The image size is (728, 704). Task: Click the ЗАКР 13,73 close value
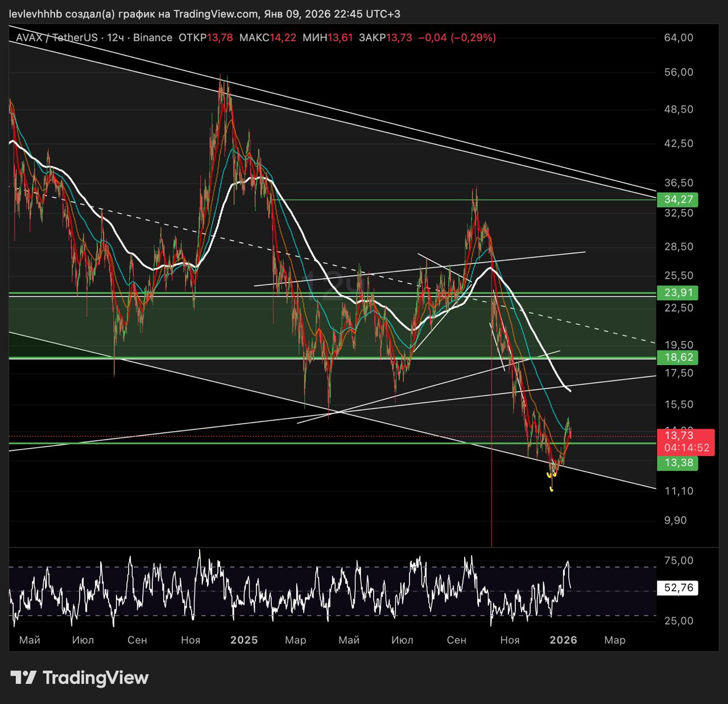click(x=386, y=38)
